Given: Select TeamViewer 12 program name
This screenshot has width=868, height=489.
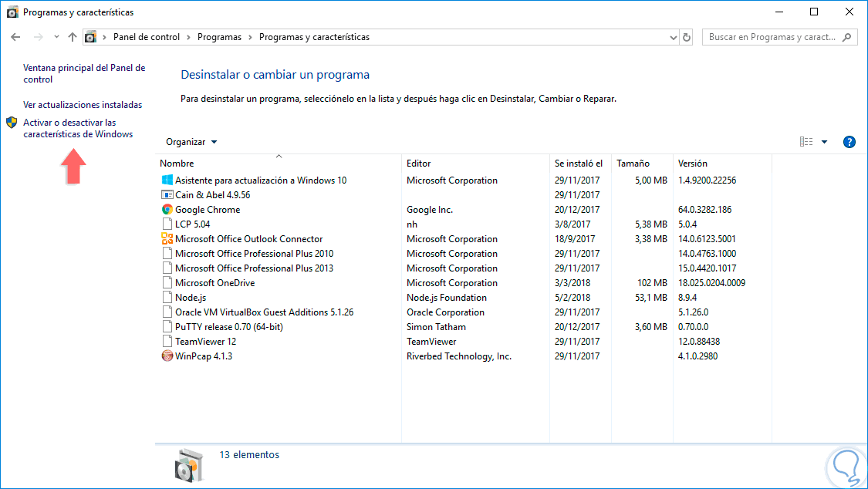Looking at the screenshot, I should [205, 342].
